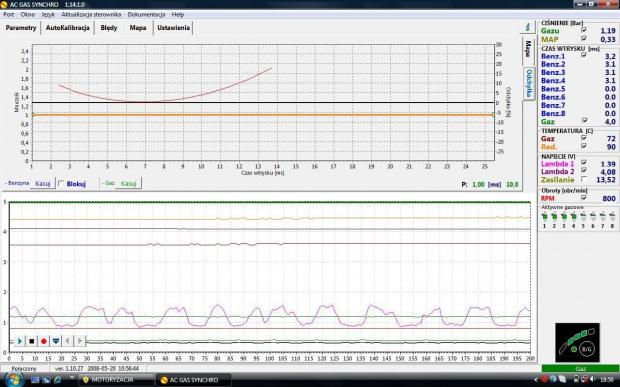Click the B/G fuel switch indicator

pyautogui.click(x=586, y=349)
